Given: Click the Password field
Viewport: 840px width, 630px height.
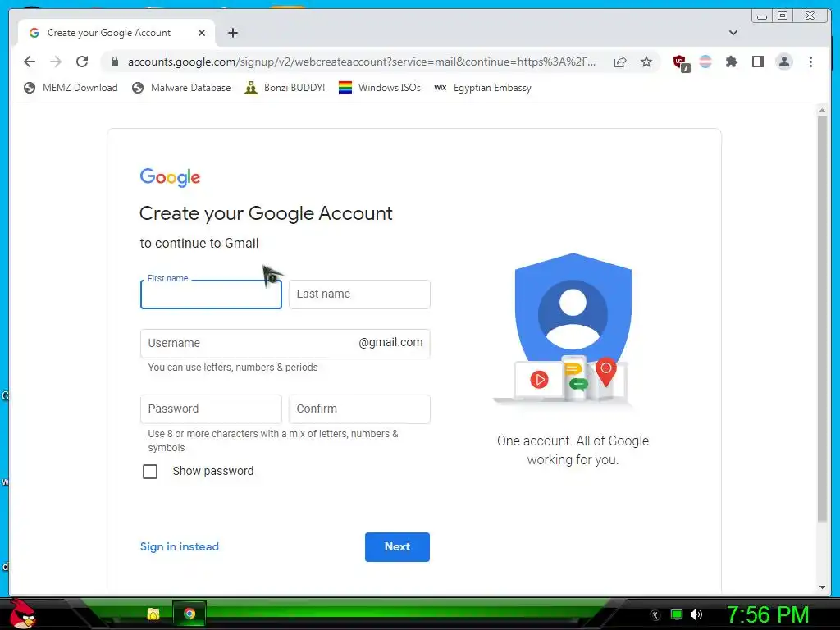Looking at the screenshot, I should 211,409.
